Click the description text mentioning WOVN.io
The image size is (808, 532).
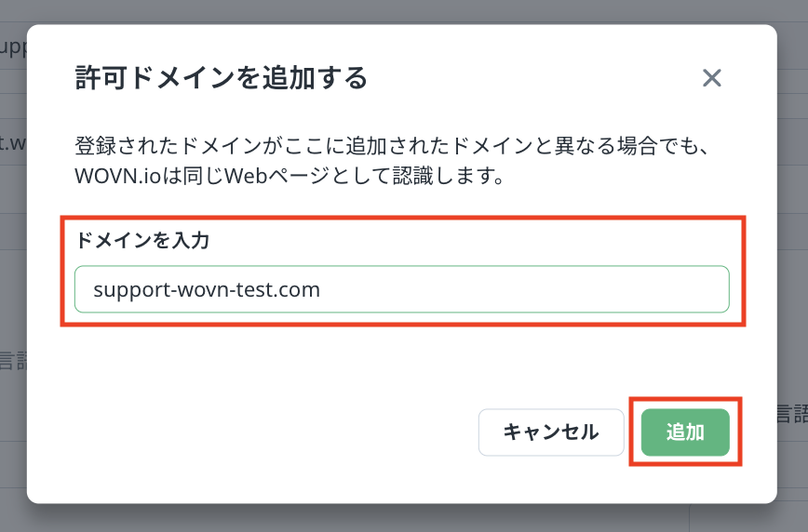pos(289,176)
